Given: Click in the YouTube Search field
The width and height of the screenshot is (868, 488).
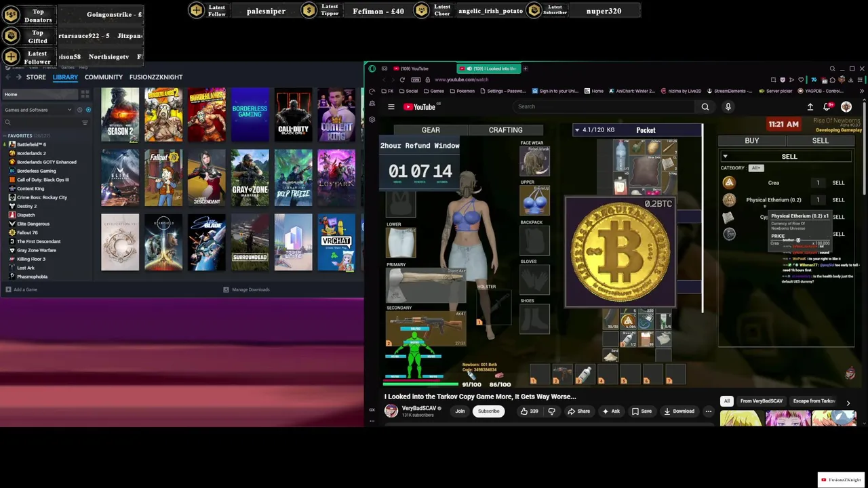Looking at the screenshot, I should (604, 106).
